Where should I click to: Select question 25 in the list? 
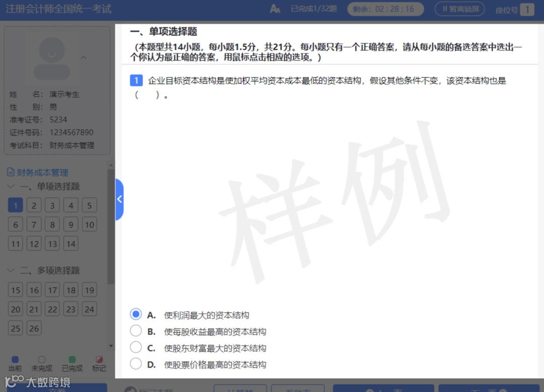[15, 328]
